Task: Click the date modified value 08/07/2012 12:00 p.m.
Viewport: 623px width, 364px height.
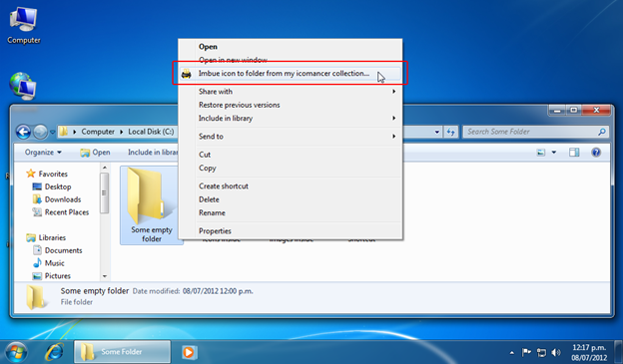Action: (218, 291)
